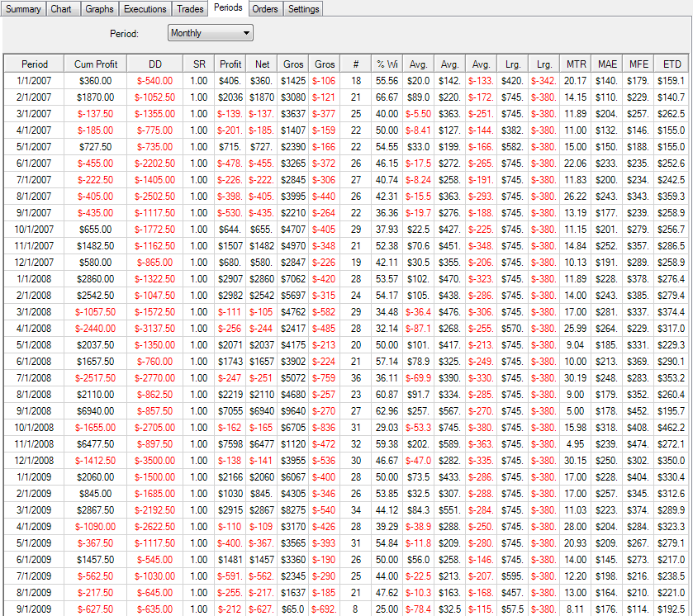Select the 30.19 MTR value
Screen dimensions: 693x616
576,378
